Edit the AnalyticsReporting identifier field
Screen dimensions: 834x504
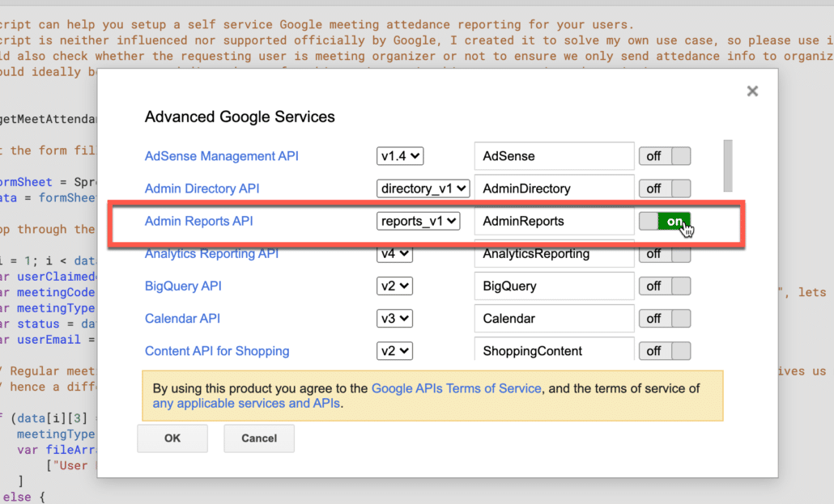554,255
